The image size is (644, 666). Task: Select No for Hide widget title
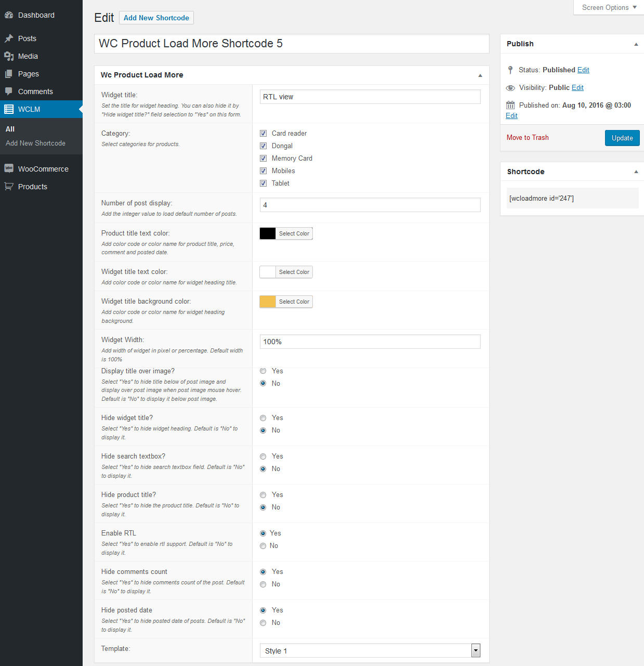[263, 430]
